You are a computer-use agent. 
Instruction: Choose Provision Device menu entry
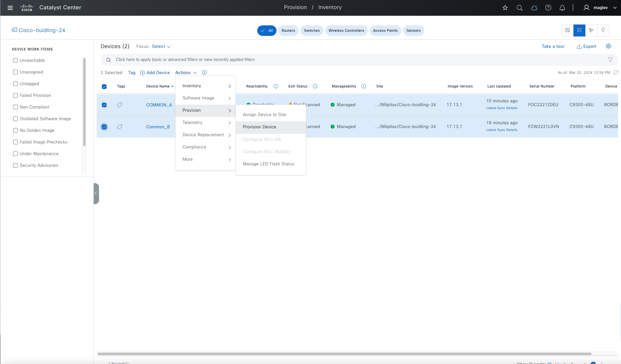[x=259, y=127]
